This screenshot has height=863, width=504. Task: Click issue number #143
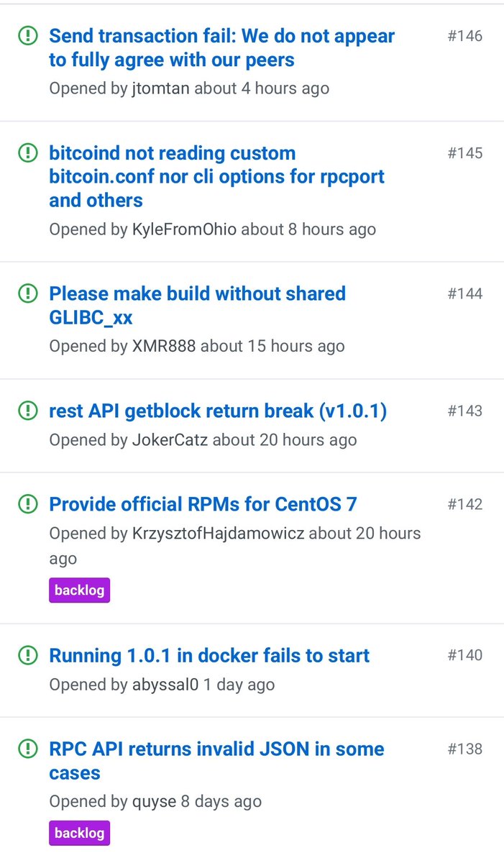point(464,411)
